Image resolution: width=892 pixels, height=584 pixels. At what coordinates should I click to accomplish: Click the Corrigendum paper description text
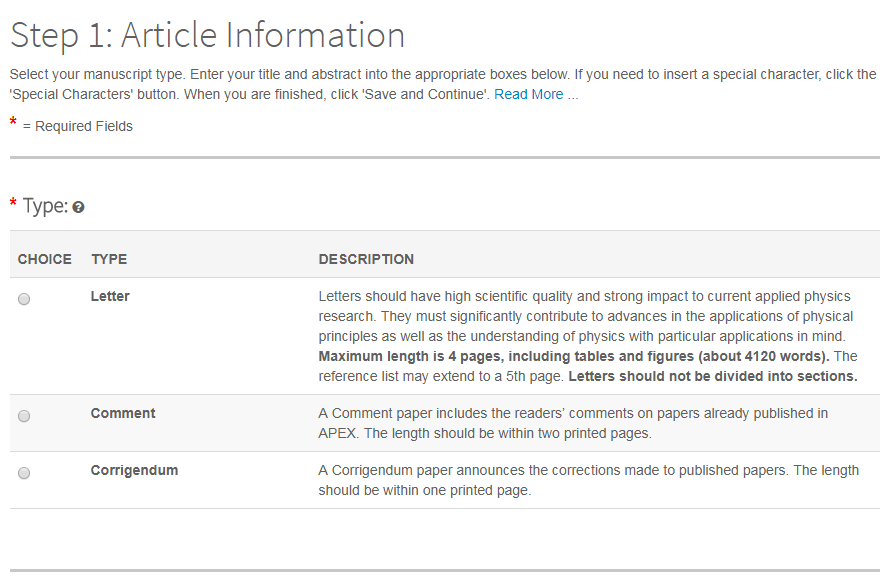coord(588,480)
